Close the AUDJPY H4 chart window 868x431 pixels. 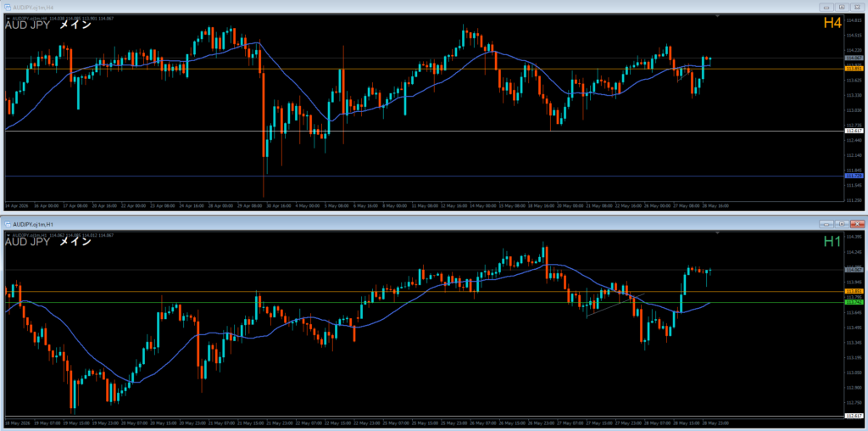(857, 7)
